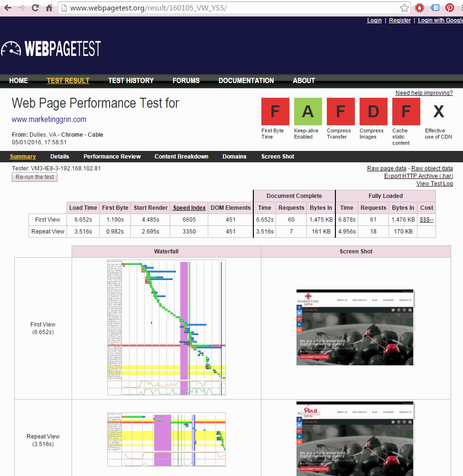Open the Raw page data link
This screenshot has height=476, width=463.
point(386,168)
